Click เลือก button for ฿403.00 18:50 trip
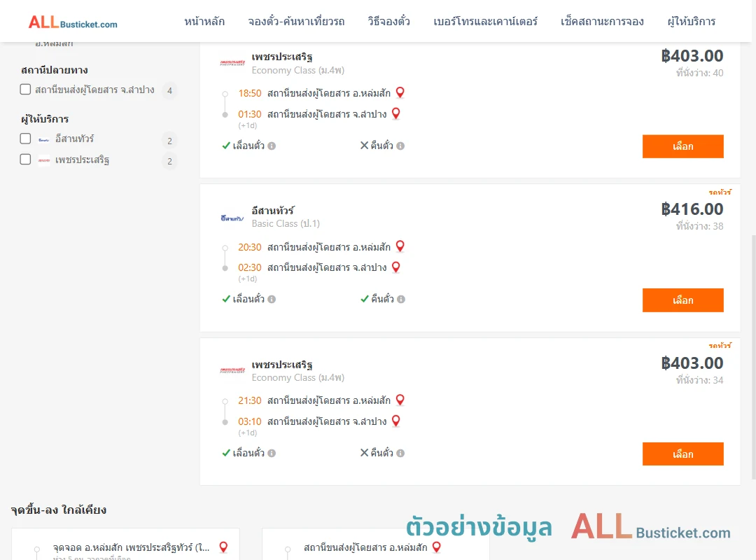The width and height of the screenshot is (756, 560). pyautogui.click(x=682, y=146)
